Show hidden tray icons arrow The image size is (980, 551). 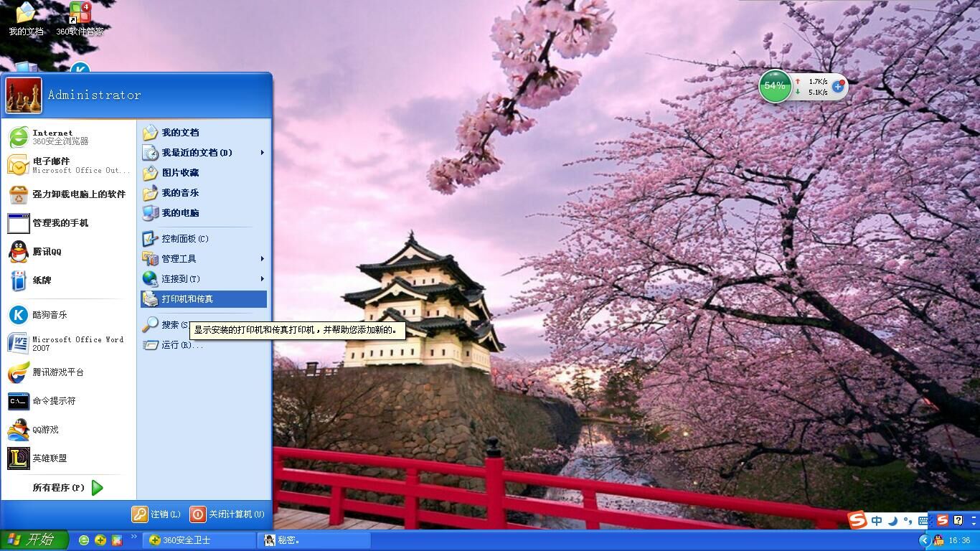925,540
